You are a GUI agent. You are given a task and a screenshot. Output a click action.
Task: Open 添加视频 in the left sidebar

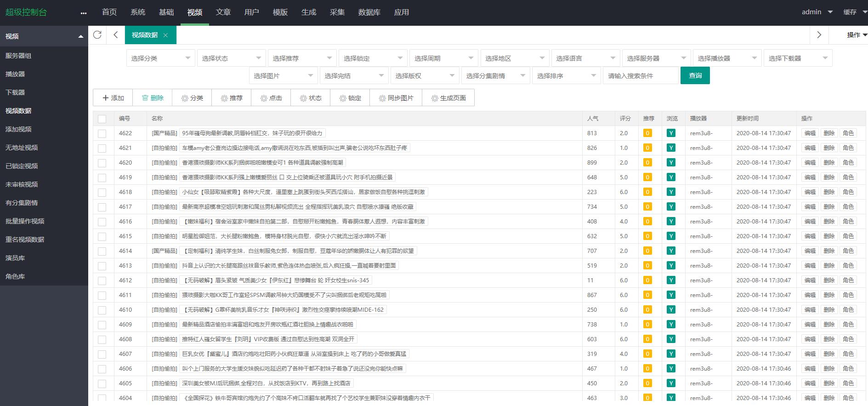click(x=18, y=129)
